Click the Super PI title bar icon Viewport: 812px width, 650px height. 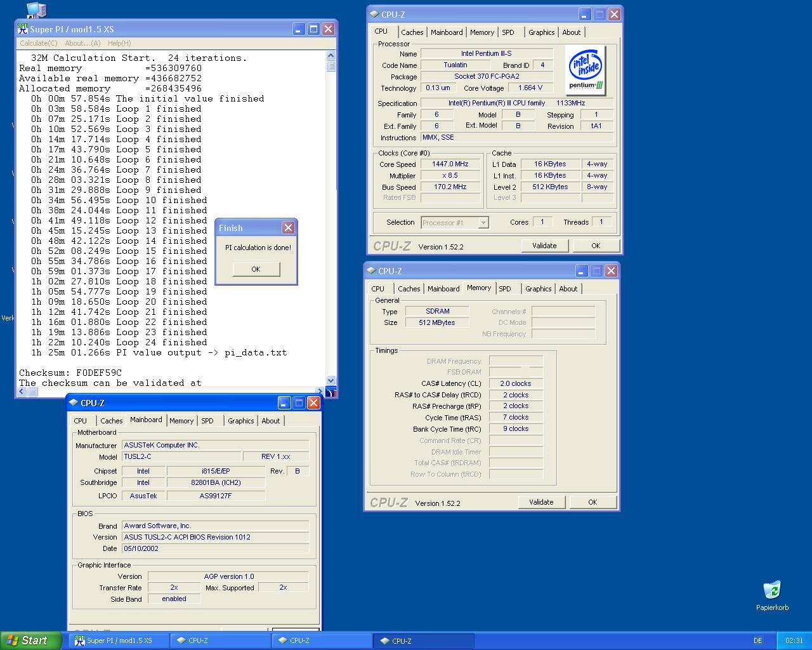[x=23, y=29]
